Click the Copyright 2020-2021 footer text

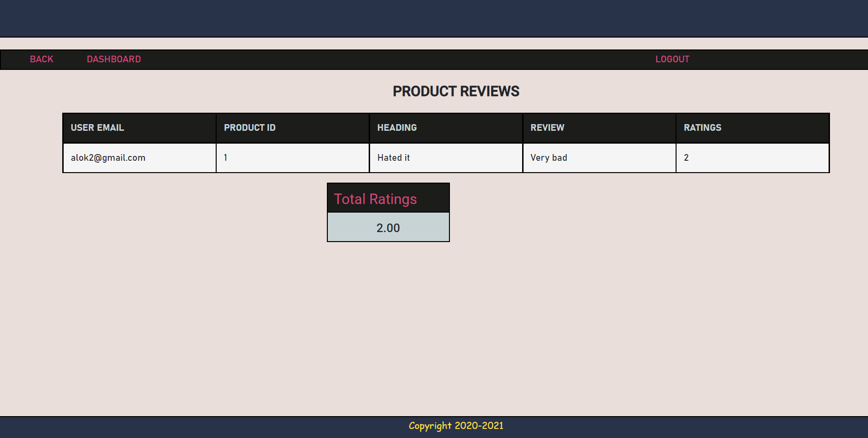click(456, 426)
